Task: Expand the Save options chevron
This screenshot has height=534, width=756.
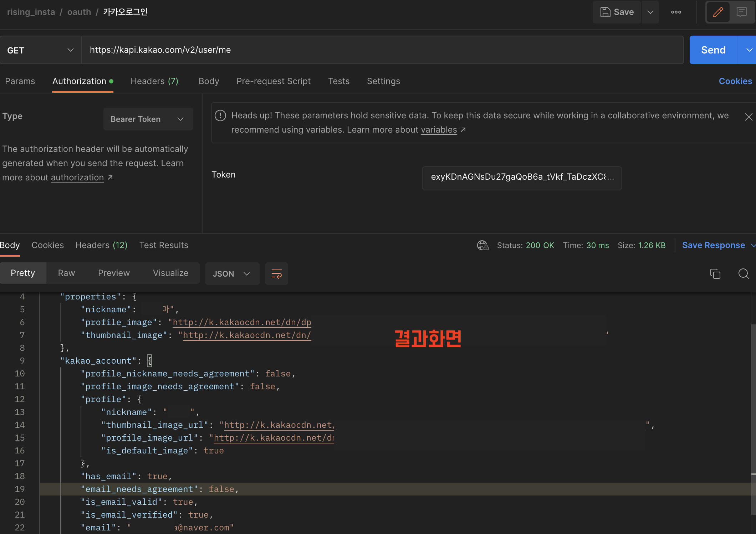Action: [x=650, y=12]
